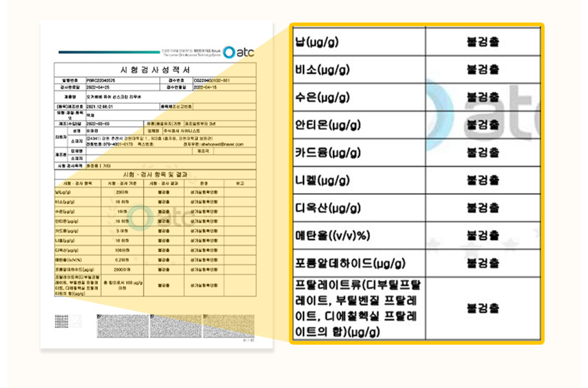Screen dimensions: 588x388
Task: Click the 안티몬(μg/g) row label
Action: (325, 124)
